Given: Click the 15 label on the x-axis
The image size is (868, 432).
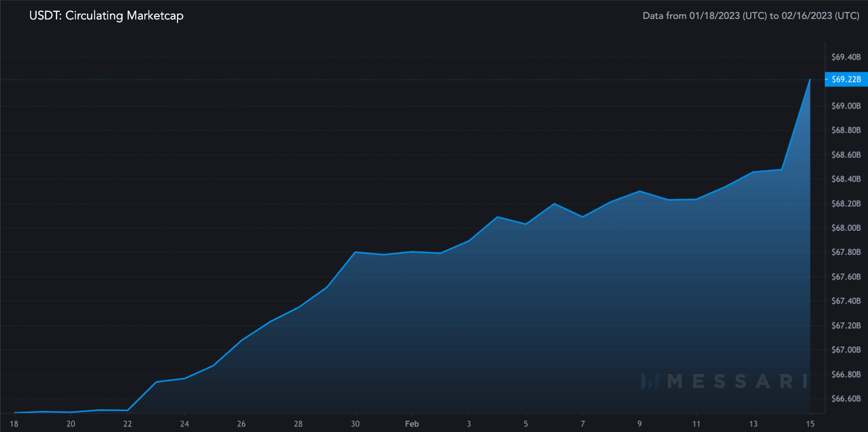Looking at the screenshot, I should tap(809, 424).
